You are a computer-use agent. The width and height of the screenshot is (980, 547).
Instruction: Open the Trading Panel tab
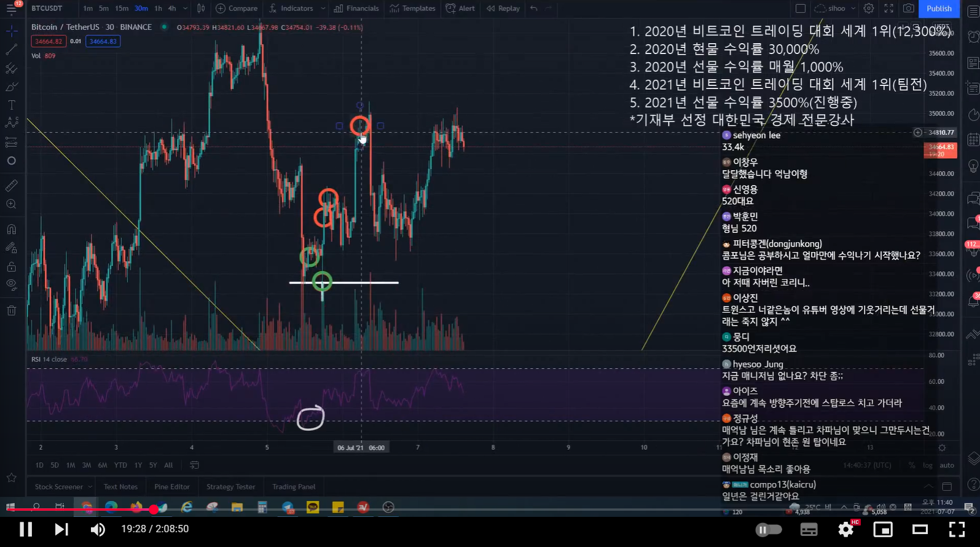294,487
